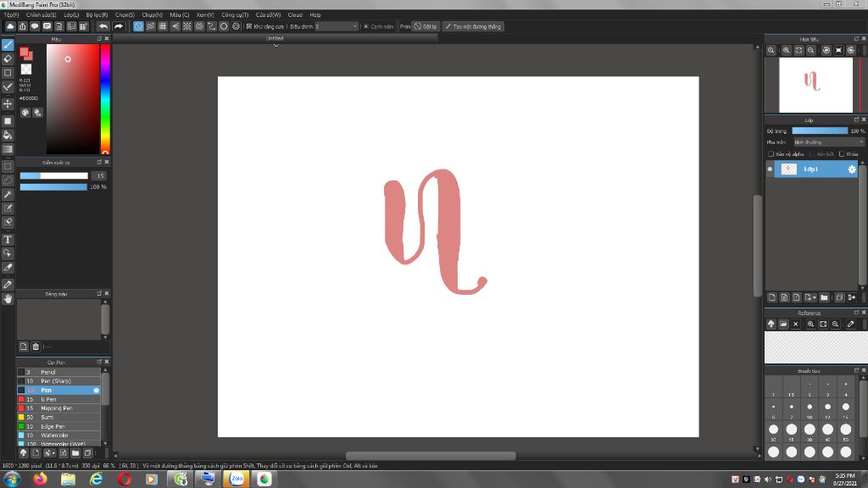868x488 pixels.
Task: Click Tạo một đường thẳng button
Action: click(473, 26)
